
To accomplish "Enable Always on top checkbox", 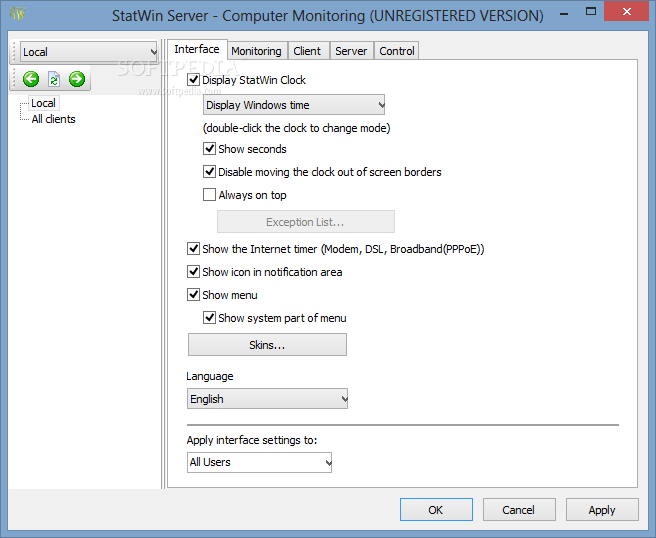I will click(209, 195).
